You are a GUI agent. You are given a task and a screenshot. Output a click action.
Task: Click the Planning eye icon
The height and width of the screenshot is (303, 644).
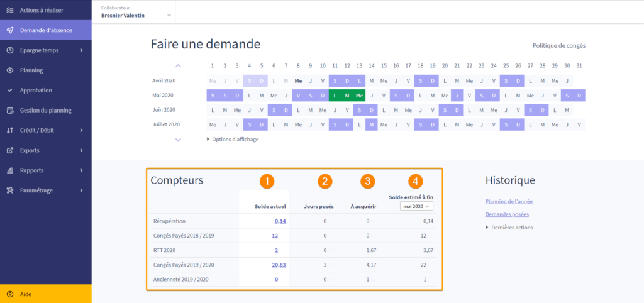click(10, 70)
